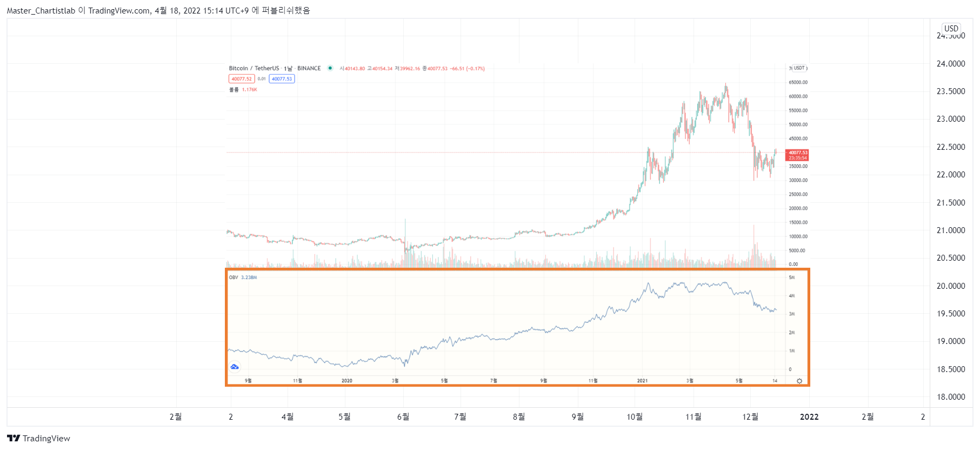This screenshot has width=980, height=450.
Task: Open the USDT currency label dropdown
Action: tap(799, 68)
